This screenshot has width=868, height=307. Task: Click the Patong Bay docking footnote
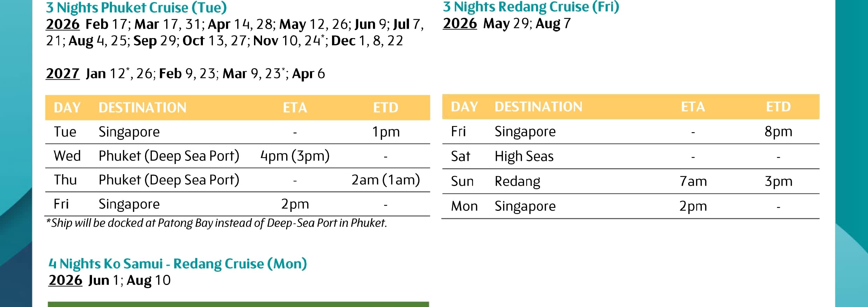[217, 223]
